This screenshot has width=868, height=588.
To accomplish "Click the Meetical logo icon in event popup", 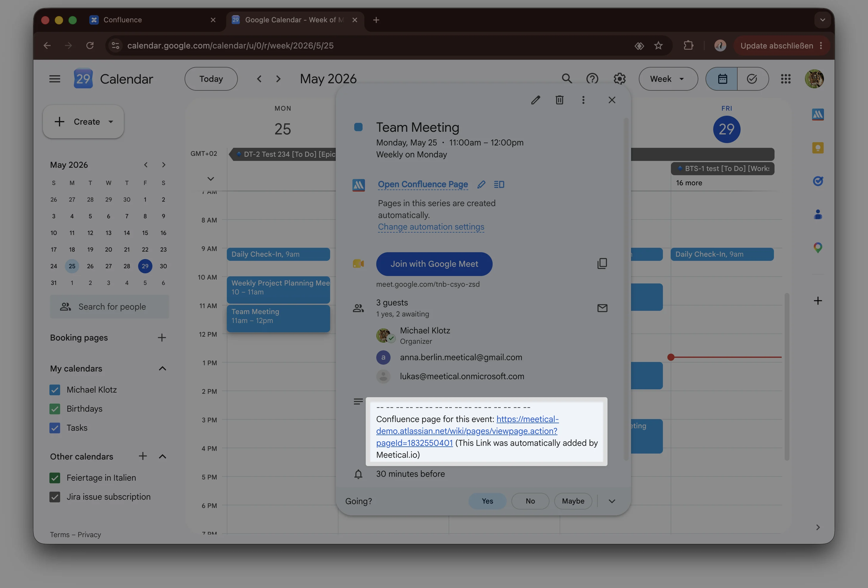I will click(x=359, y=185).
